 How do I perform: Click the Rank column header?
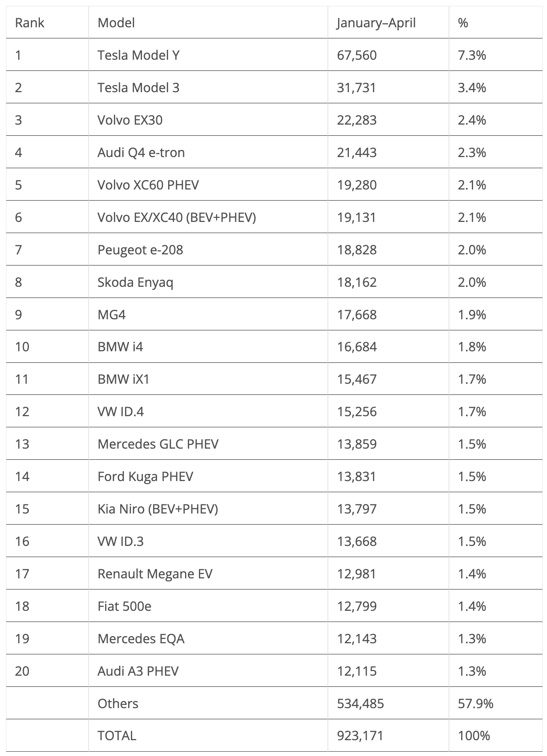[29, 23]
